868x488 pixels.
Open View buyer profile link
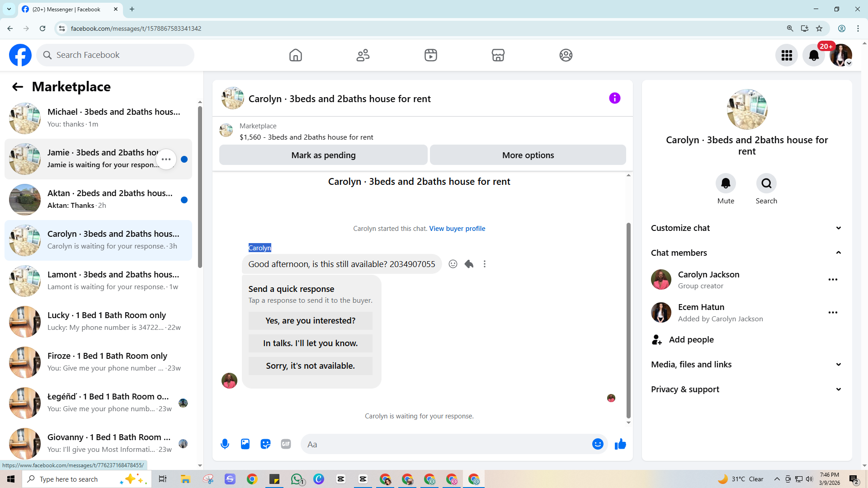(x=457, y=229)
